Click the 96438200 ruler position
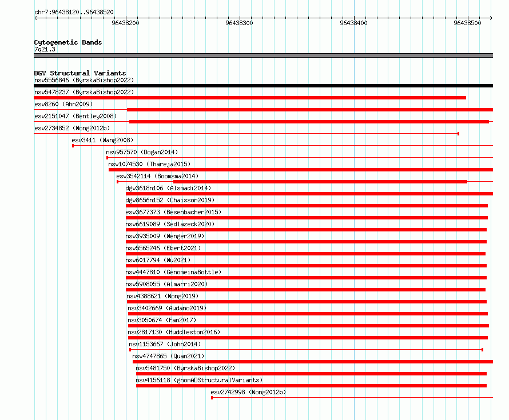The image size is (509, 420). (125, 23)
